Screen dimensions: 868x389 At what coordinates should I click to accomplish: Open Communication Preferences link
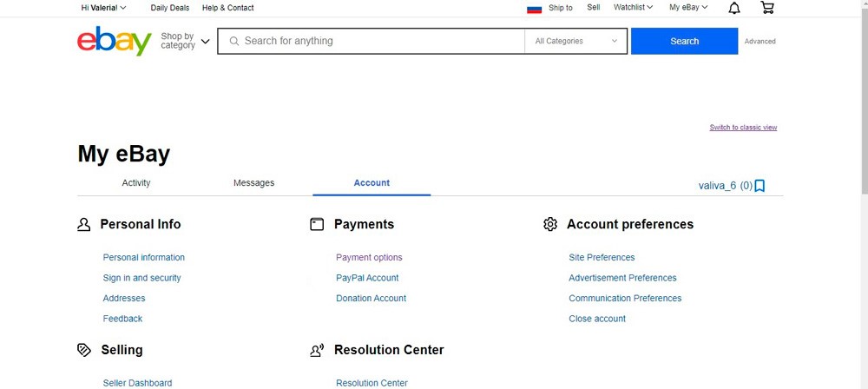(x=625, y=298)
